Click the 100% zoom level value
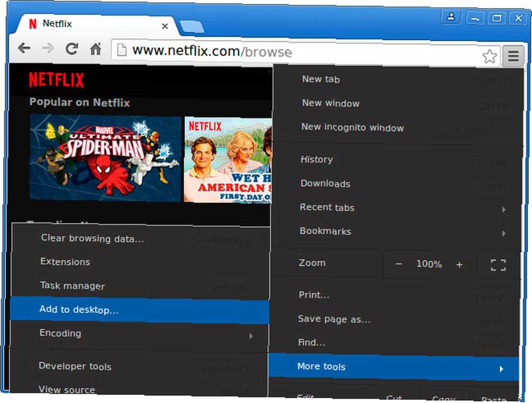The height and width of the screenshot is (403, 532). pos(429,264)
